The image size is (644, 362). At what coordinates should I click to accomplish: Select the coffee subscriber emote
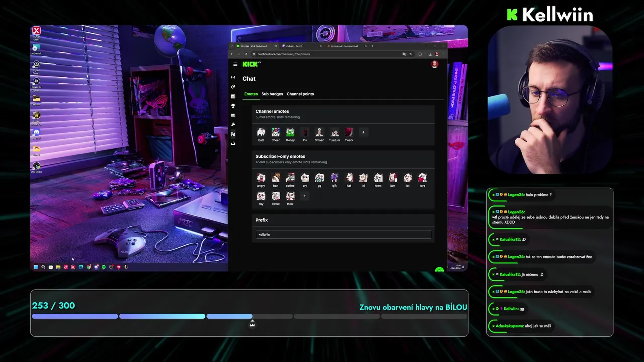point(290,177)
